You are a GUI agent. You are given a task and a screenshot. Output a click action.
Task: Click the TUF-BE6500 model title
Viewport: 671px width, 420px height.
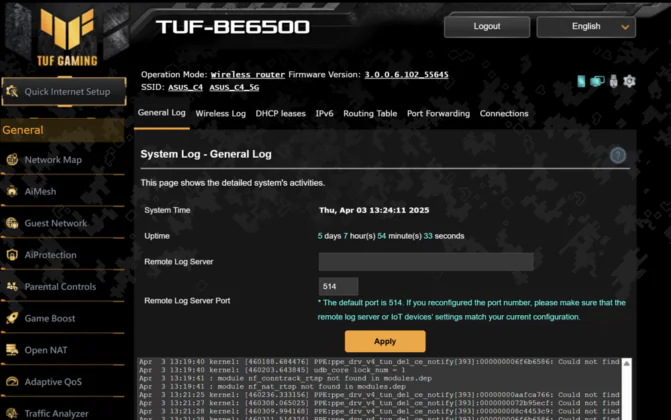pyautogui.click(x=233, y=27)
